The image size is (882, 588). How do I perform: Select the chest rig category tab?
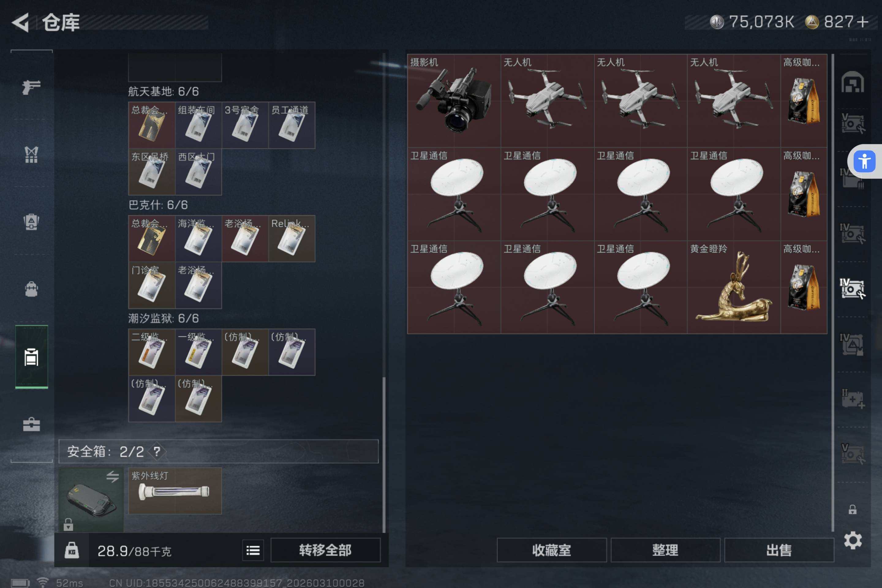click(32, 154)
